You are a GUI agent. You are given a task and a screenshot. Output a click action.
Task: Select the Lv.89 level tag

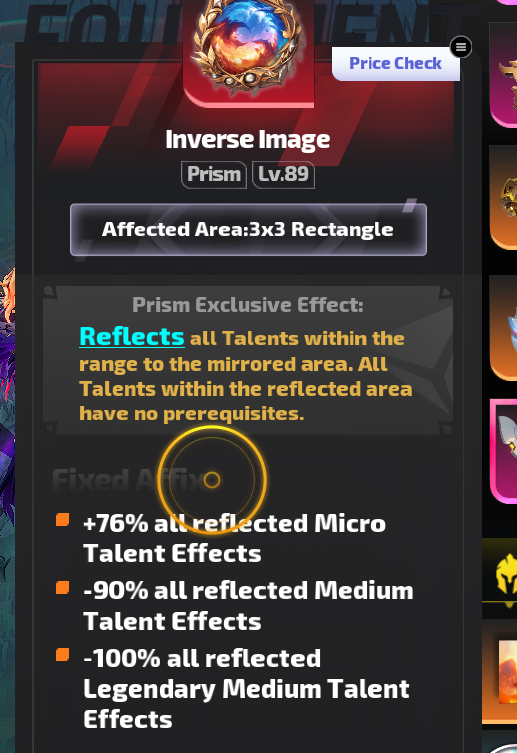(283, 174)
